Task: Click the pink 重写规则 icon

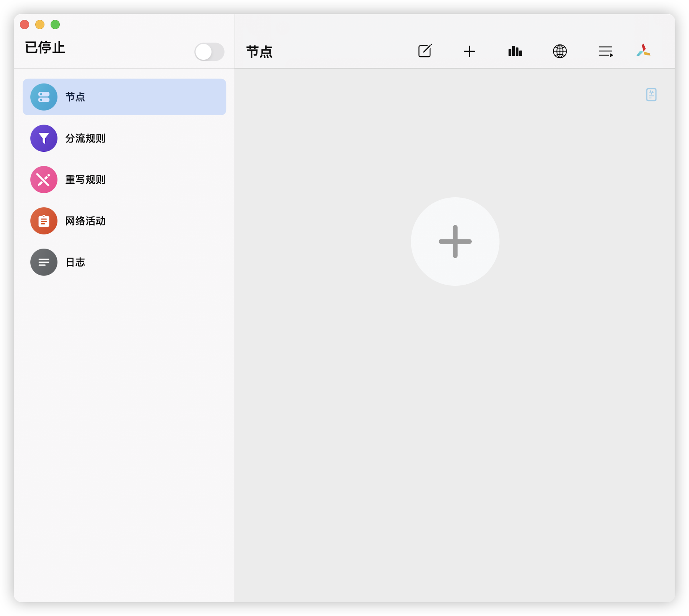Action: click(x=44, y=180)
